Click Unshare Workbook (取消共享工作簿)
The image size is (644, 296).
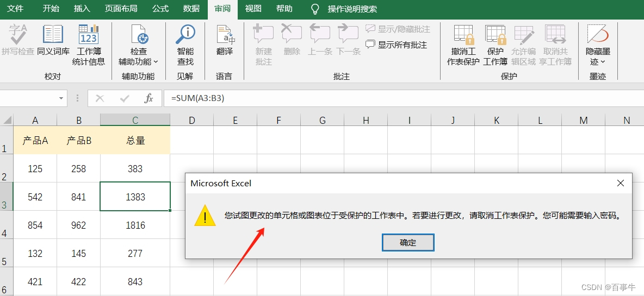[x=555, y=46]
